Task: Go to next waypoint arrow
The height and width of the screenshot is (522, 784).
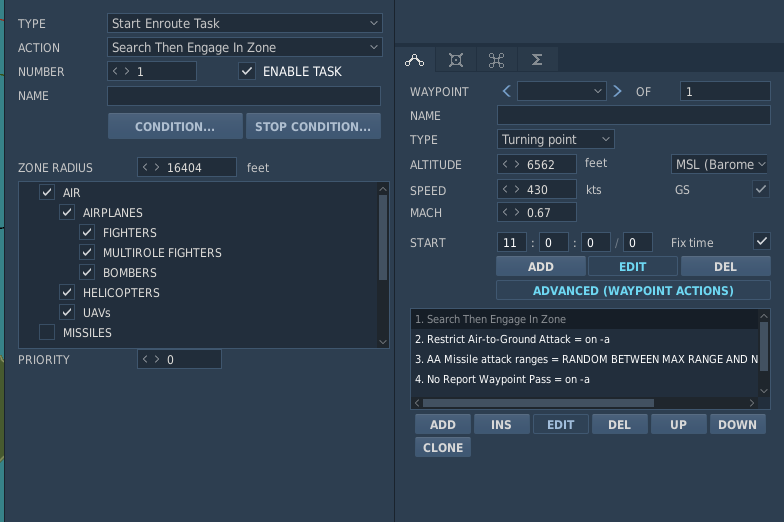Action: click(x=618, y=91)
